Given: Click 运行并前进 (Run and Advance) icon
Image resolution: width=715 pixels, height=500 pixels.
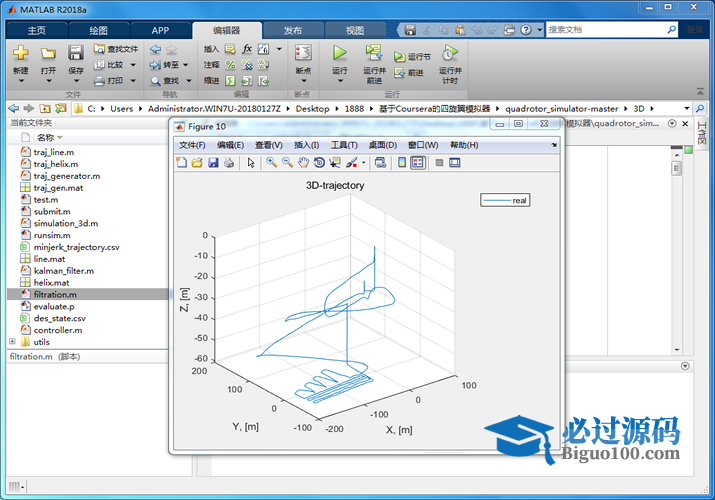Looking at the screenshot, I should [374, 52].
